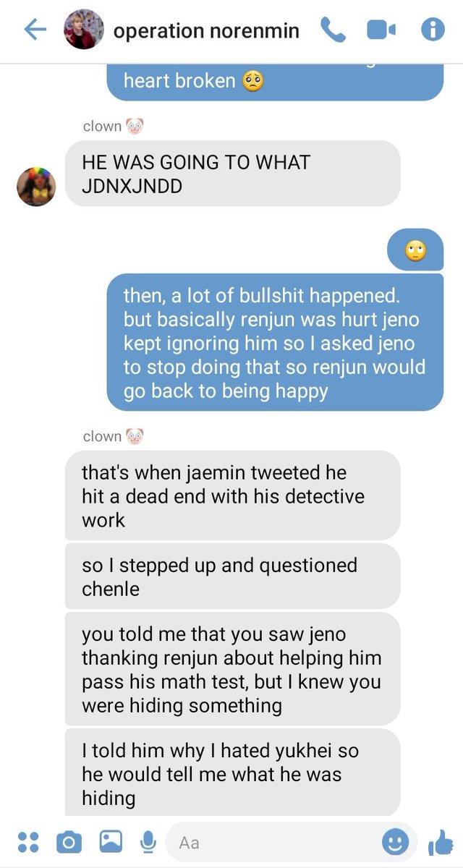463x868 pixels.
Task: Select the 'so I stepped up and questioned chenle' message
Action: [x=232, y=576]
